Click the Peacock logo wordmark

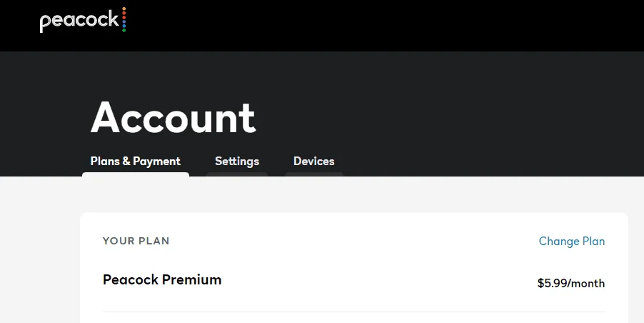(x=79, y=21)
